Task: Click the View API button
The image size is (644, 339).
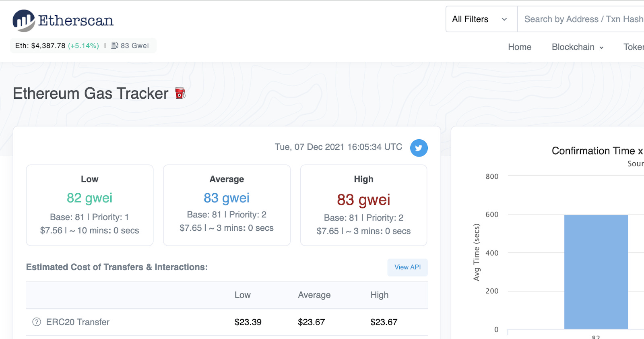Action: pos(407,267)
